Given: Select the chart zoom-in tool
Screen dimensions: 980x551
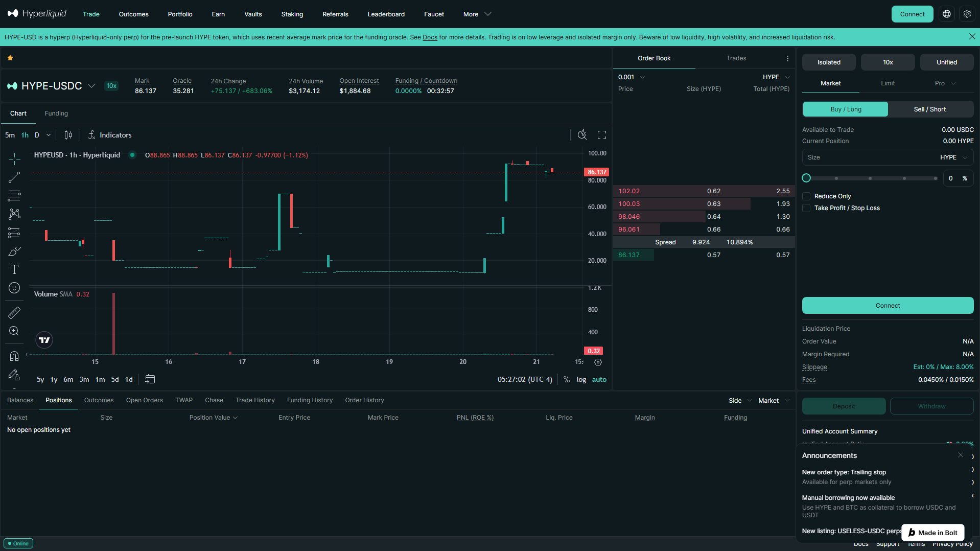Looking at the screenshot, I should pos(14,331).
